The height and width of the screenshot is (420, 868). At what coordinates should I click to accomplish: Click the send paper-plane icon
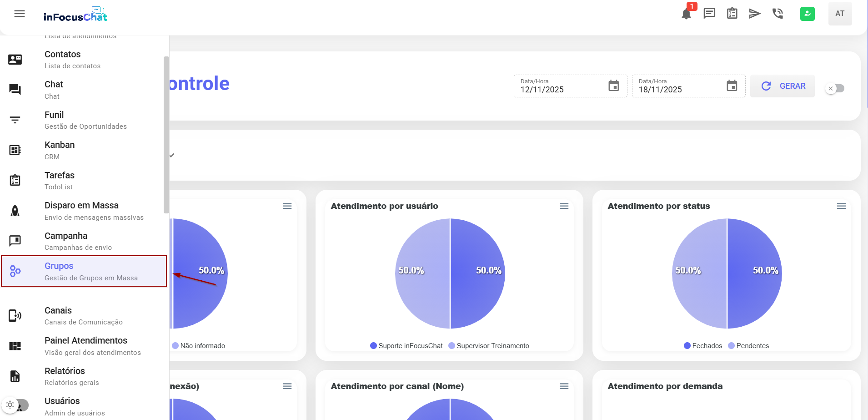pos(755,14)
